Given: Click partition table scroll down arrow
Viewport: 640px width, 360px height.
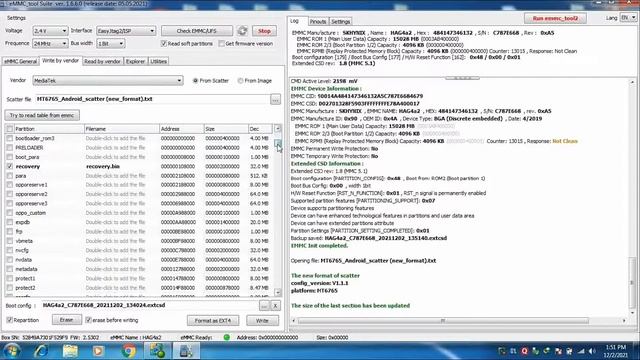Looking at the screenshot, I should 278,292.
